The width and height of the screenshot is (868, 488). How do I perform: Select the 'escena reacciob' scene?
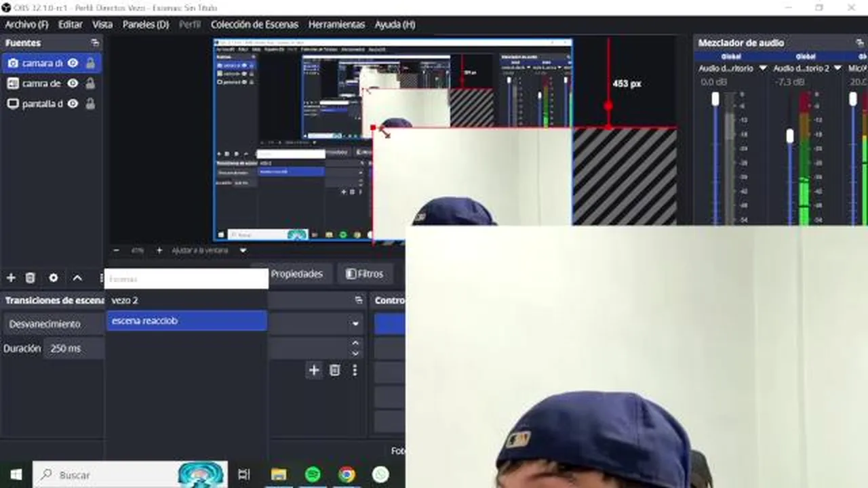tap(186, 321)
